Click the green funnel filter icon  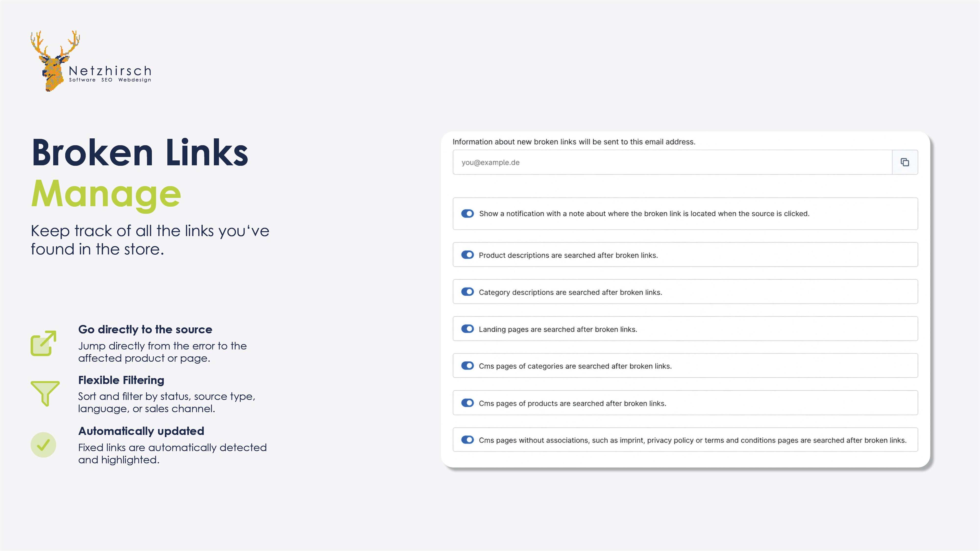click(45, 394)
